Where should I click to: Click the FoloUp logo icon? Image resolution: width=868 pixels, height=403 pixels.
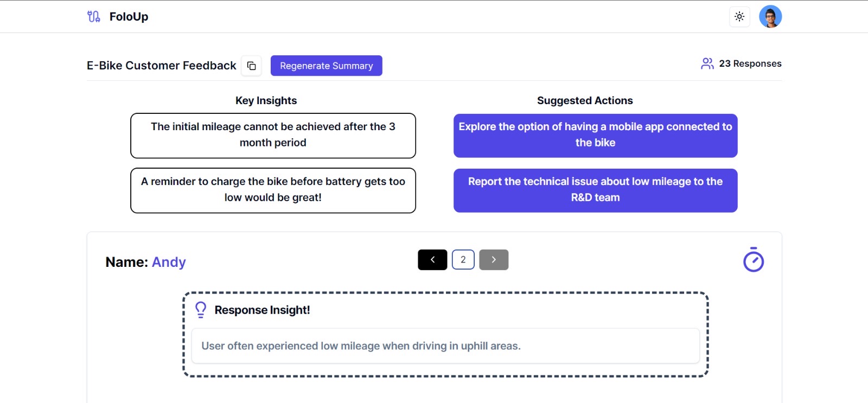(94, 17)
